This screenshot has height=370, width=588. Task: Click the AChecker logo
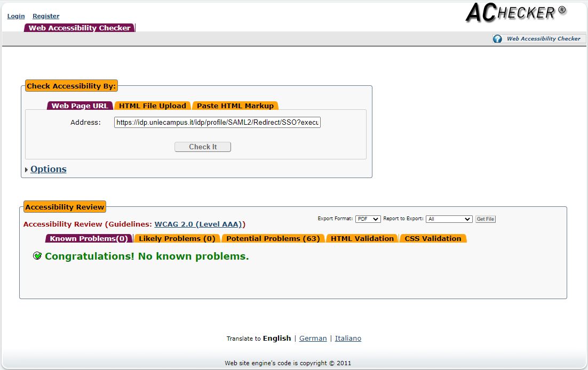coord(515,13)
